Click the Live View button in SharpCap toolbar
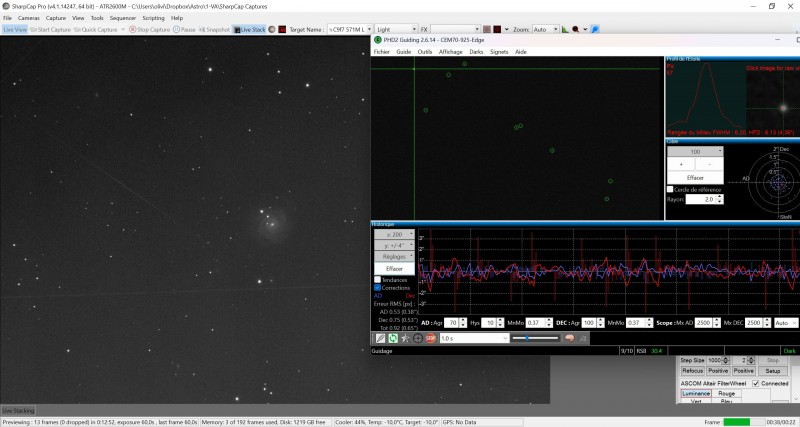This screenshot has width=800, height=427. coord(15,30)
